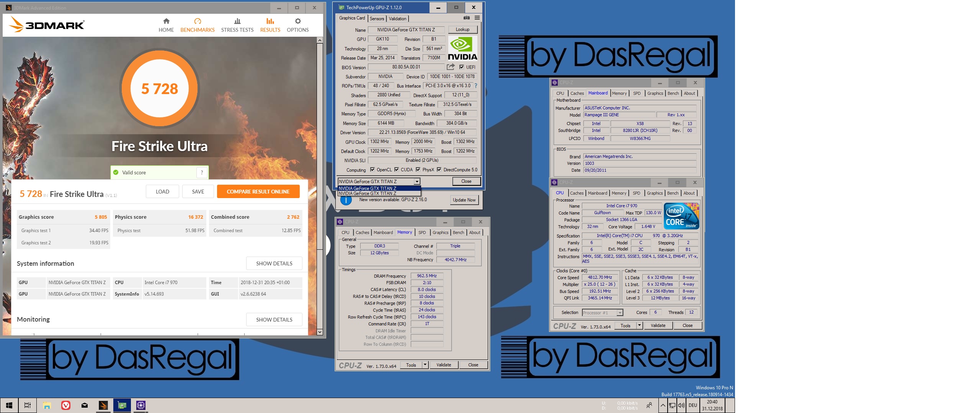Open SPD tab in CPU-Z Memory window

coord(422,233)
